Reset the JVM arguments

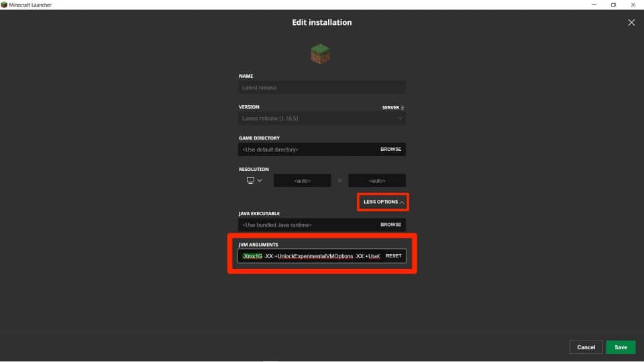click(x=394, y=256)
